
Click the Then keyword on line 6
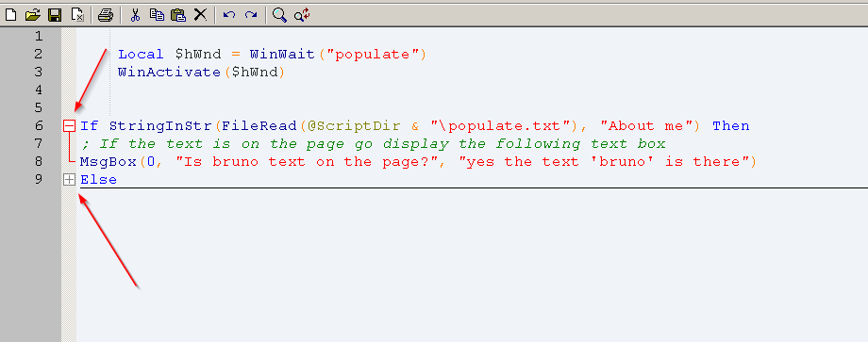tap(730, 126)
